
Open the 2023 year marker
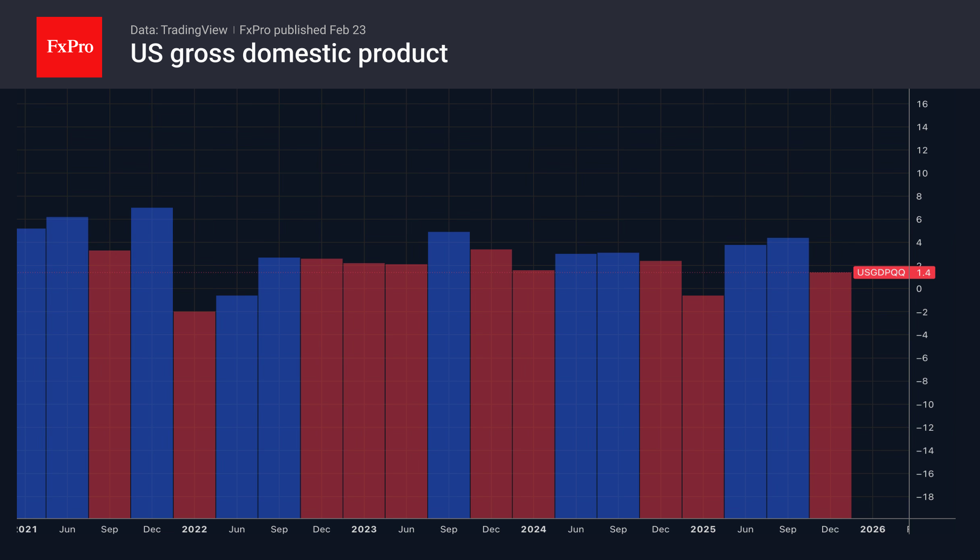click(x=364, y=529)
